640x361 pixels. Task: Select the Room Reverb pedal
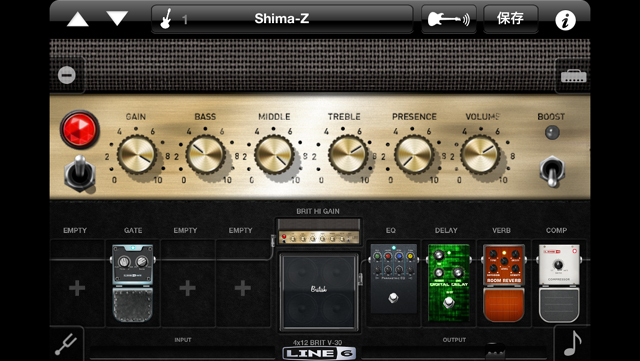point(504,283)
